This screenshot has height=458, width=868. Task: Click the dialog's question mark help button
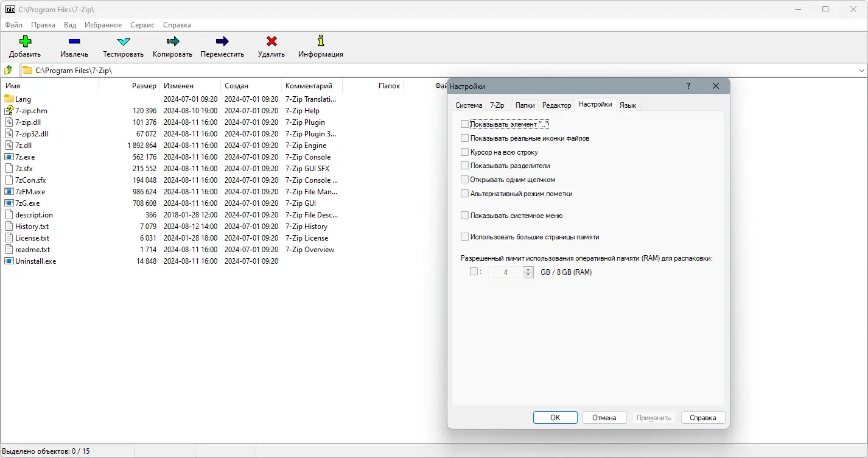(x=688, y=86)
